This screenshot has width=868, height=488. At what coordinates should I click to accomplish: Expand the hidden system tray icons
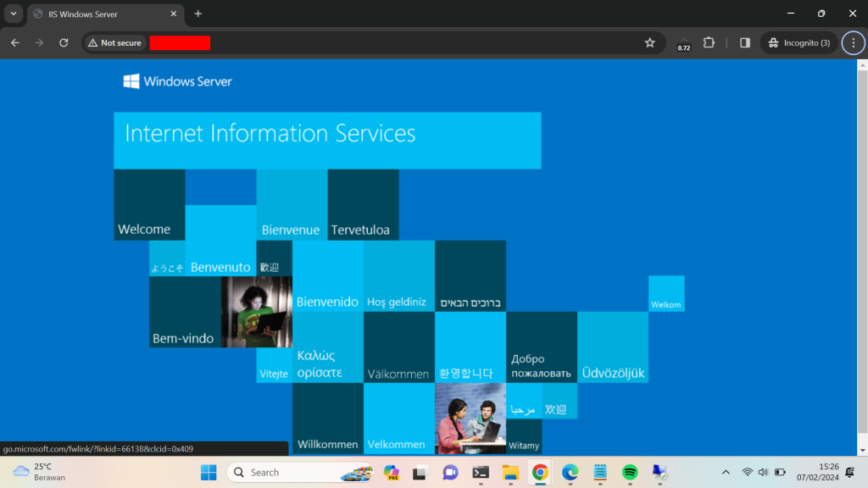click(x=725, y=472)
